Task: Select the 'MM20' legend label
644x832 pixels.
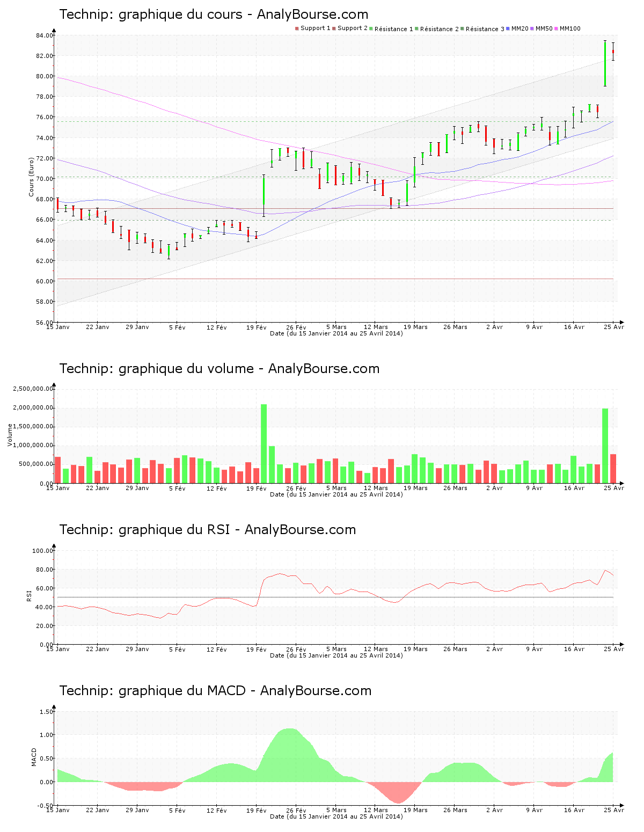Action: point(519,28)
